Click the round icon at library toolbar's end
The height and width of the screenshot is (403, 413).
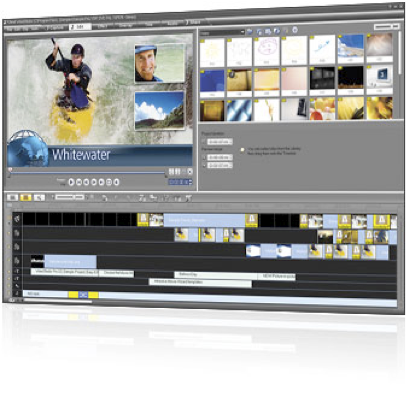pyautogui.click(x=295, y=30)
